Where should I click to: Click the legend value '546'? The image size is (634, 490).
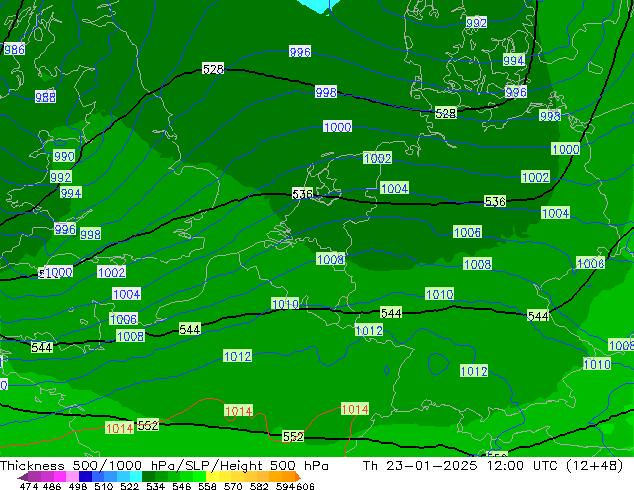[182, 486]
